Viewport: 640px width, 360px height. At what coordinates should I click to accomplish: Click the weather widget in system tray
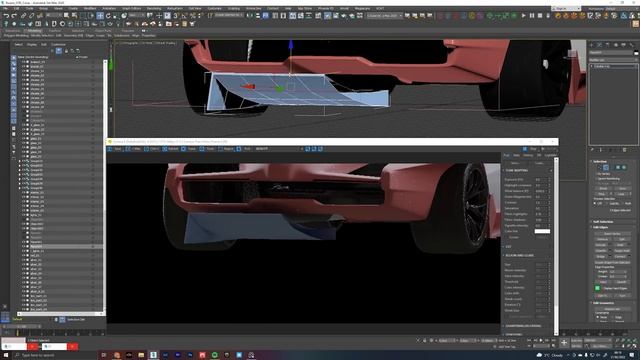[x=550, y=355]
